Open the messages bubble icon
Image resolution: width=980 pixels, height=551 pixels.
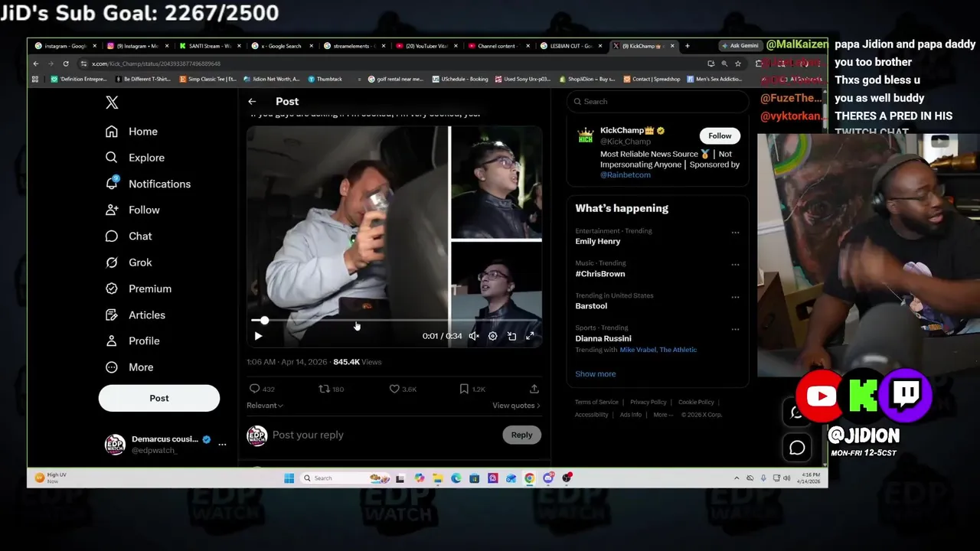click(797, 448)
